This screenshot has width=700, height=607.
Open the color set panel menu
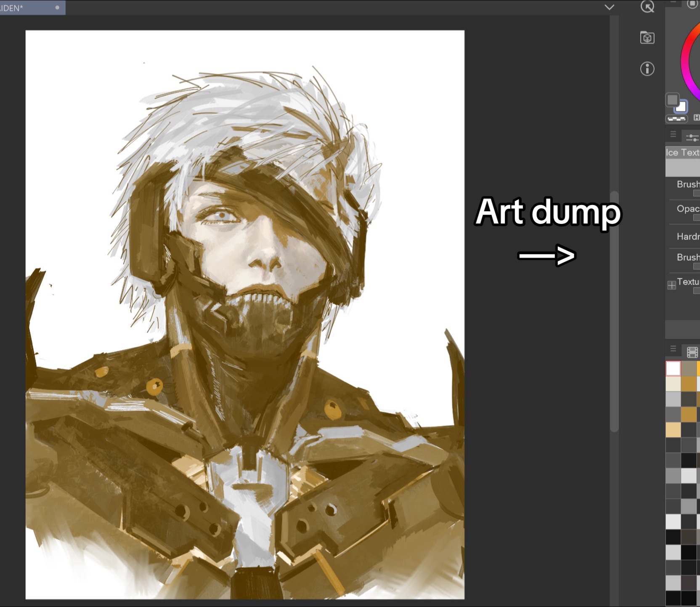click(673, 349)
